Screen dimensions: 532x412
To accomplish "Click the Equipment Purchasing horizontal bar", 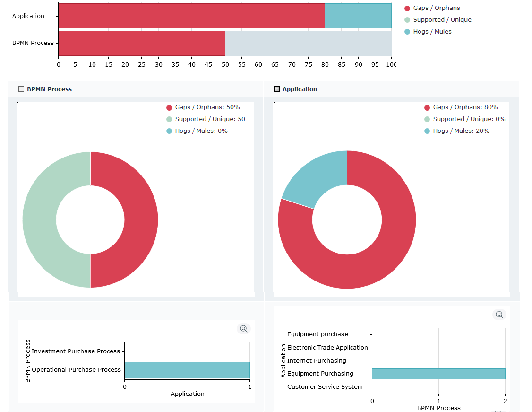I will tap(438, 374).
